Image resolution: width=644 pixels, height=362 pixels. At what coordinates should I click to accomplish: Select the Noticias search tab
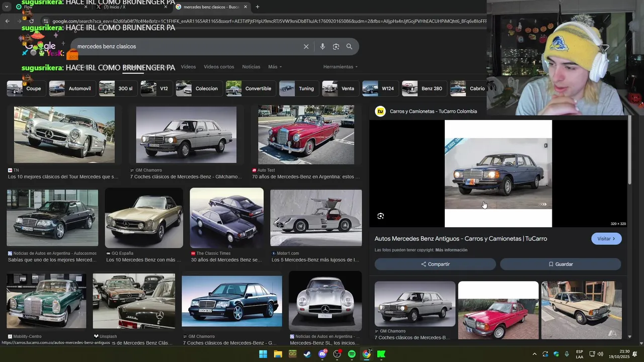251,67
